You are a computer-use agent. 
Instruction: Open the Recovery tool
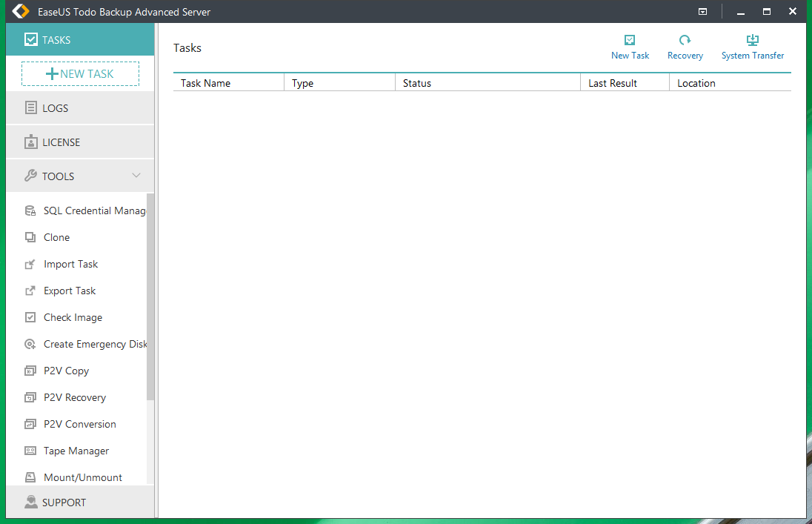pos(685,46)
